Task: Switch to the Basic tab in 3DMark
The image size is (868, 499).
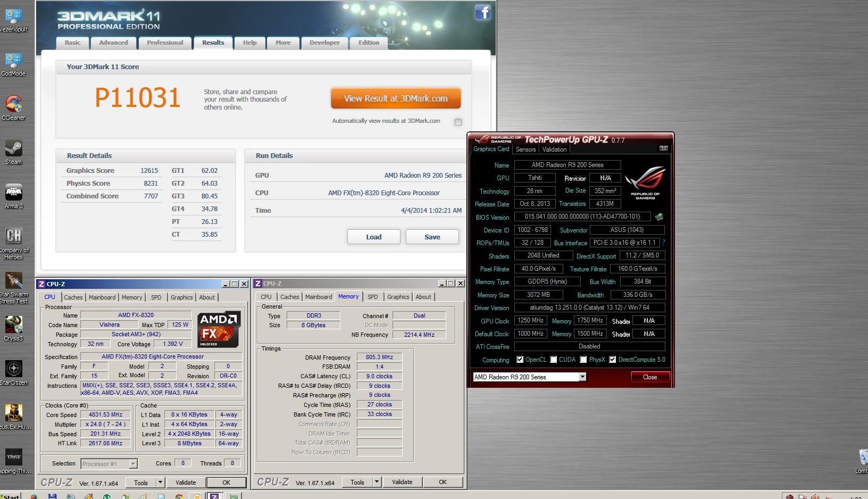Action: point(73,43)
